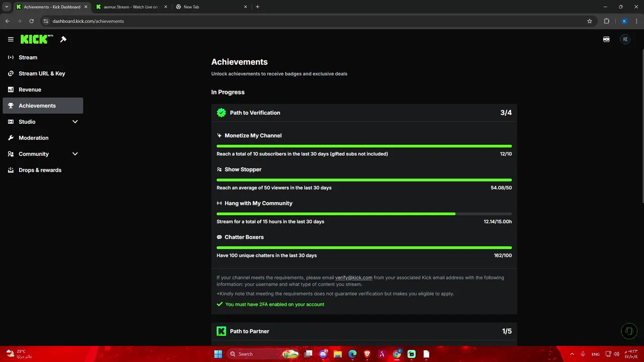644x362 pixels.
Task: Expand the Community submenu chevron
Action: click(75, 154)
